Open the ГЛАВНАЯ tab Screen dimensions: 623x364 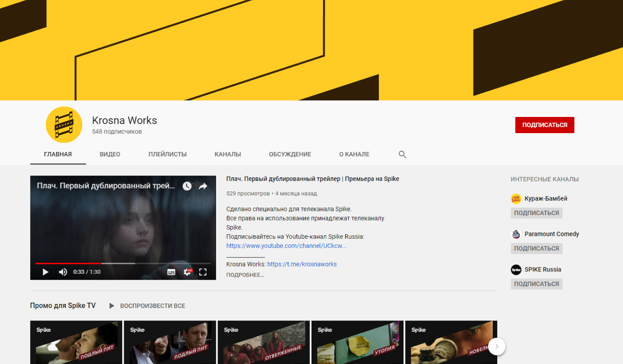tap(58, 154)
